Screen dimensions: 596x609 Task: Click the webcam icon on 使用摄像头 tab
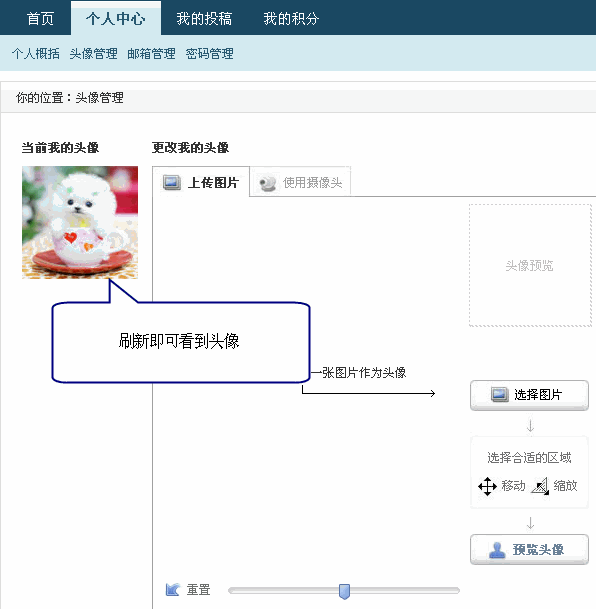pyautogui.click(x=268, y=183)
